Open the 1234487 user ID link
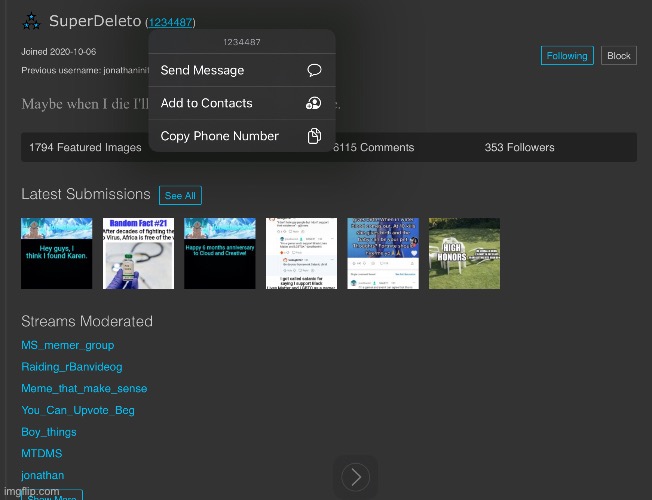 click(170, 22)
